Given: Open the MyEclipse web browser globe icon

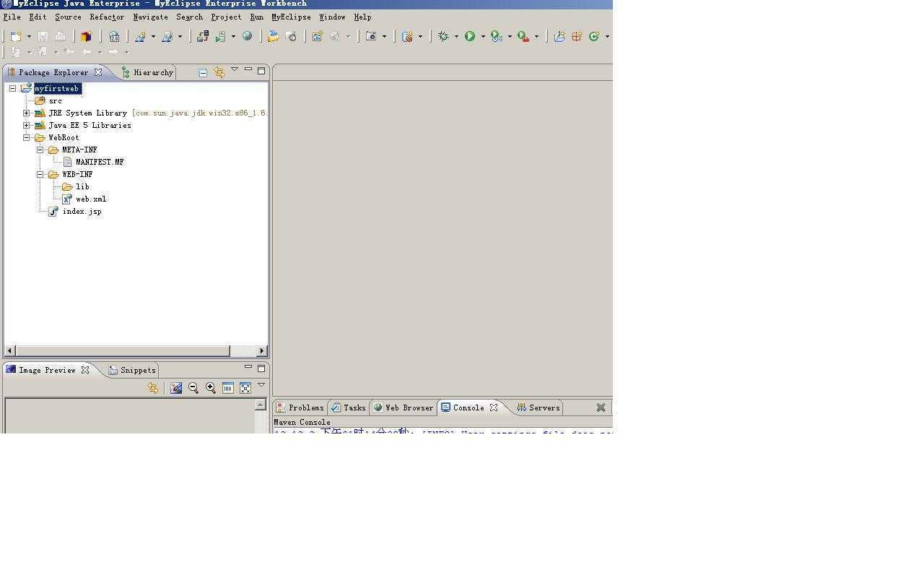Looking at the screenshot, I should tap(248, 36).
